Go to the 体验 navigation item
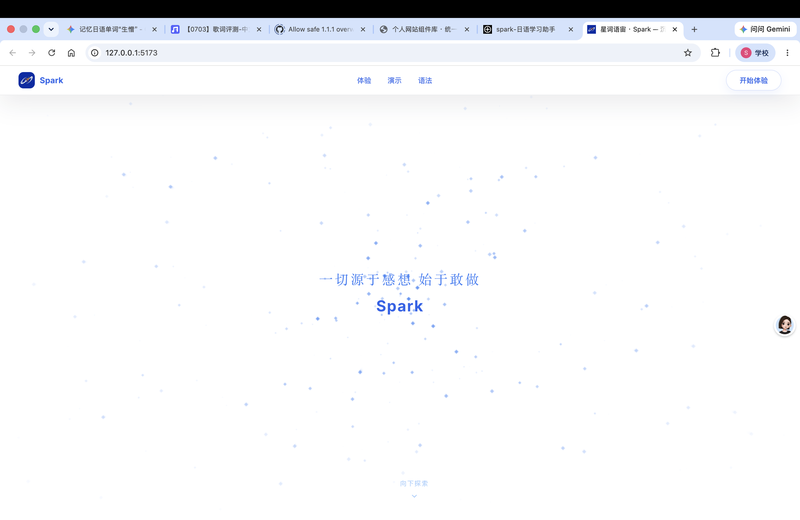This screenshot has width=800, height=520. pyautogui.click(x=364, y=80)
